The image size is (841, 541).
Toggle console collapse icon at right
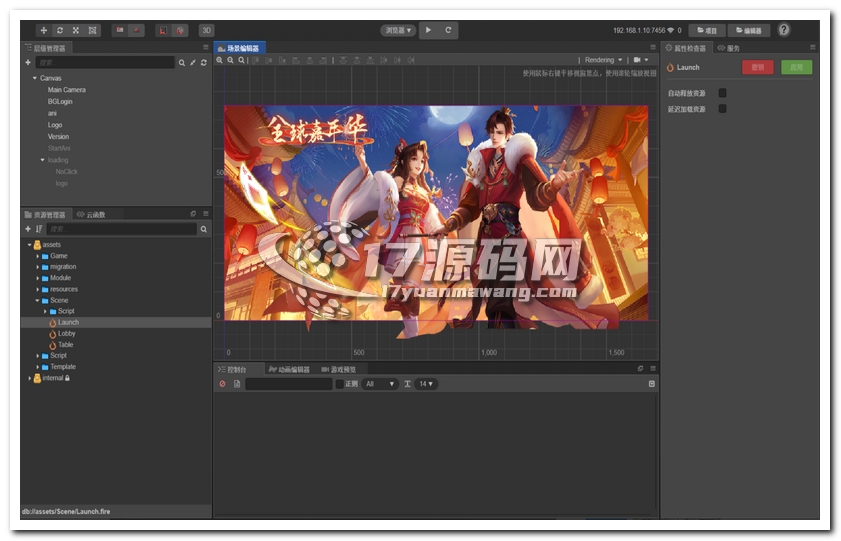tap(652, 384)
